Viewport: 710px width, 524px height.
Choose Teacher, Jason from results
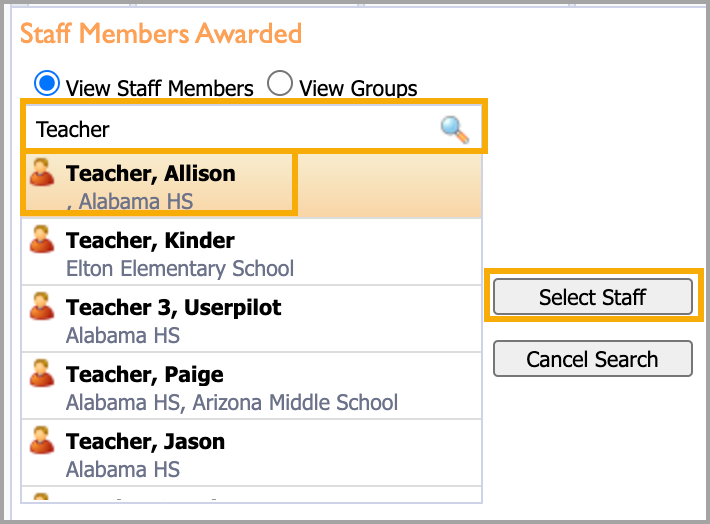252,453
